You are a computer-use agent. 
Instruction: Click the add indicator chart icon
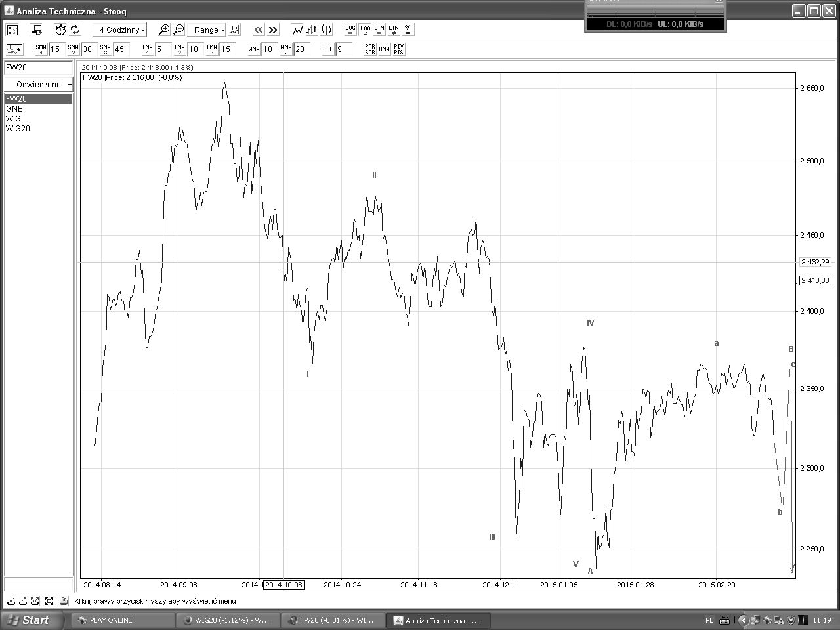14,49
